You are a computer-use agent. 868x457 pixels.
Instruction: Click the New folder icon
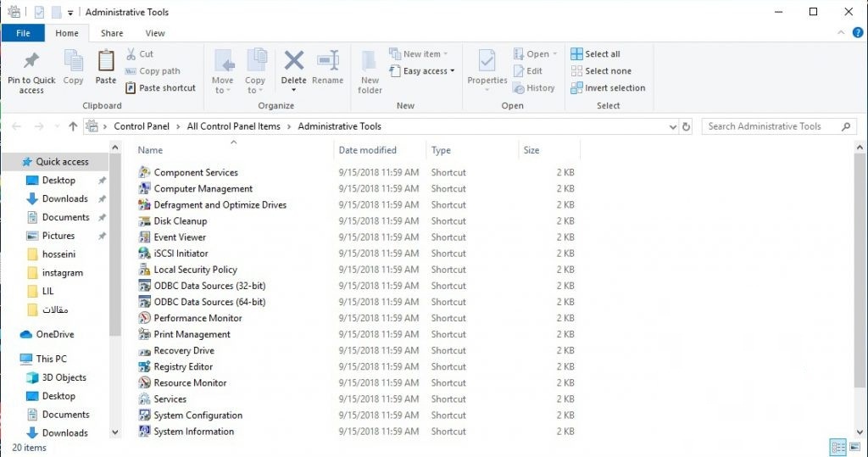tap(370, 62)
